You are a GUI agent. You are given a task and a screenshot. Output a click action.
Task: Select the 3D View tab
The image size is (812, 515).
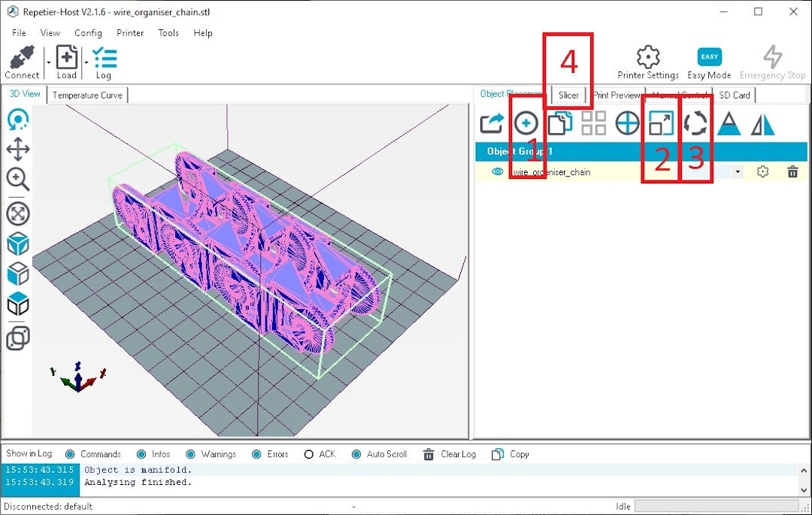click(25, 94)
